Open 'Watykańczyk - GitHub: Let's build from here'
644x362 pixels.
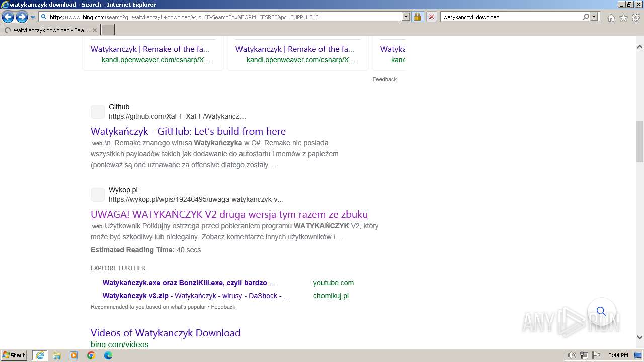click(188, 131)
